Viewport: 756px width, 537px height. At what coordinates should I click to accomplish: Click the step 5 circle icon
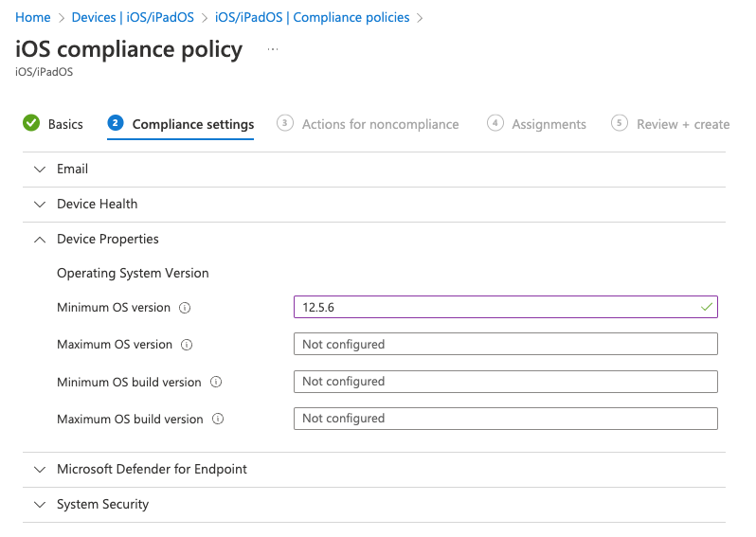coord(620,123)
